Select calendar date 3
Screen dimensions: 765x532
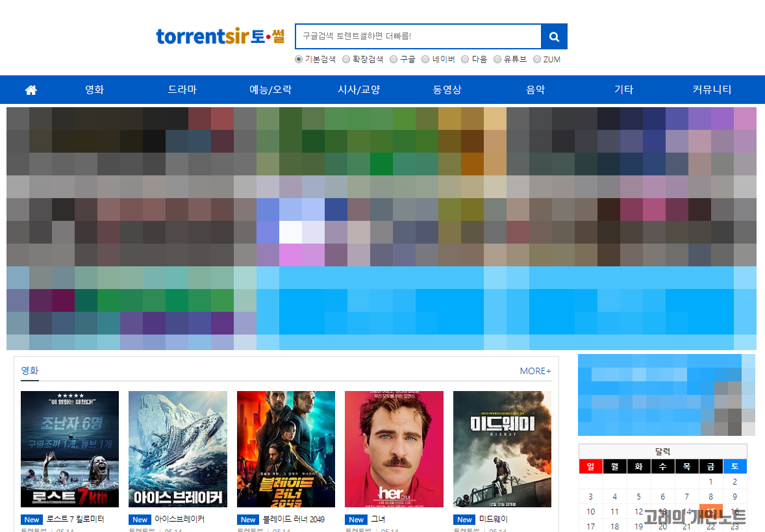tap(591, 497)
